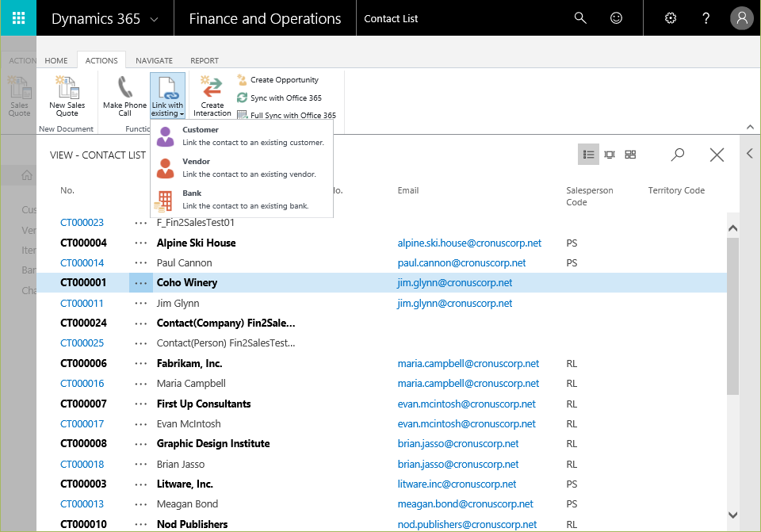The width and height of the screenshot is (761, 532).
Task: Switch to the HOME ribbon tab
Action: (x=56, y=61)
